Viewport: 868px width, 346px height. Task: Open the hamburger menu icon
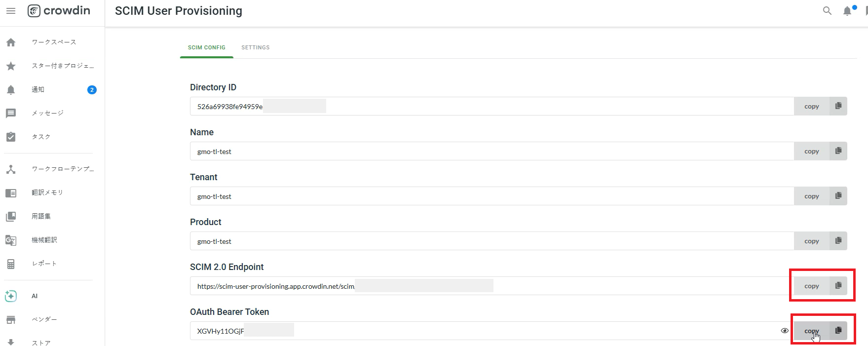pyautogui.click(x=11, y=11)
